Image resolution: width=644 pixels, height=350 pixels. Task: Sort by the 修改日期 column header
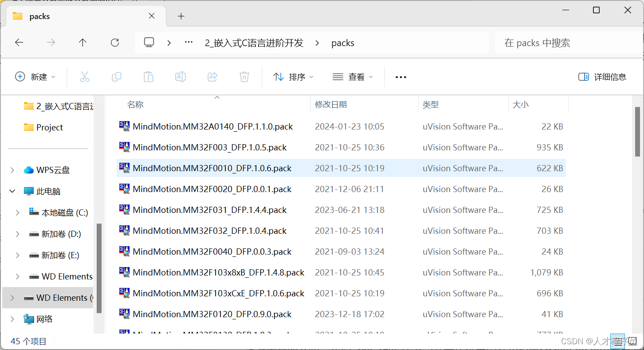[331, 105]
